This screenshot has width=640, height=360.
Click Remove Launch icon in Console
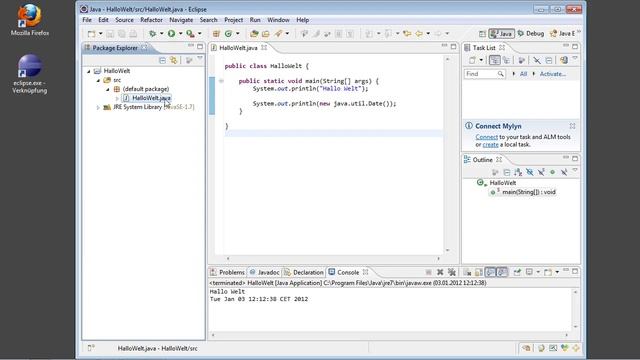click(440, 272)
